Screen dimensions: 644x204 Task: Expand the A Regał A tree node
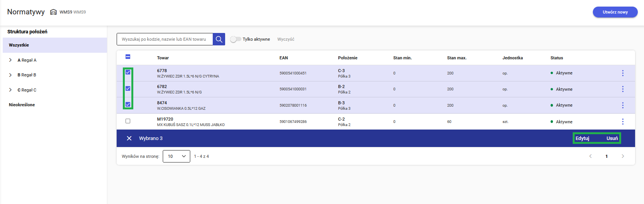coord(10,60)
